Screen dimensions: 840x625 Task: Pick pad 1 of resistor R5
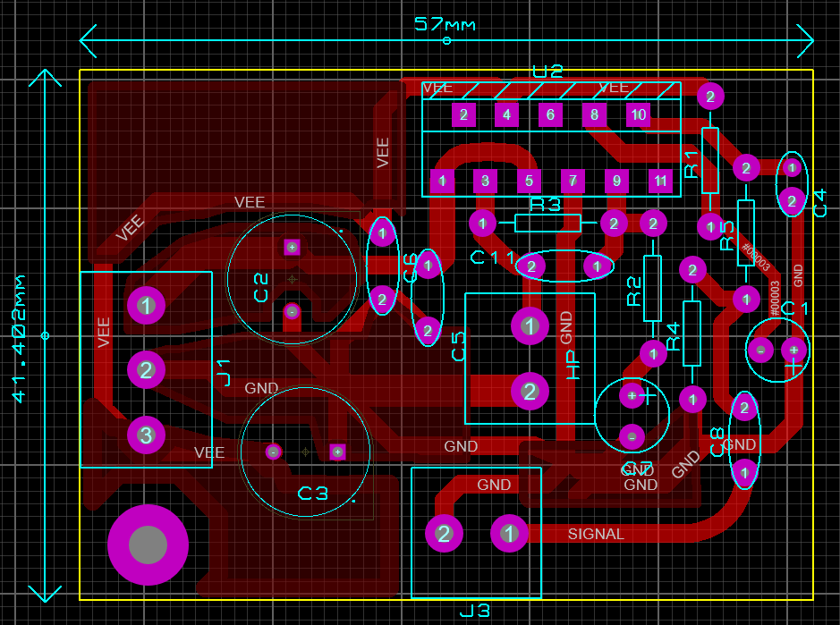[x=746, y=300]
